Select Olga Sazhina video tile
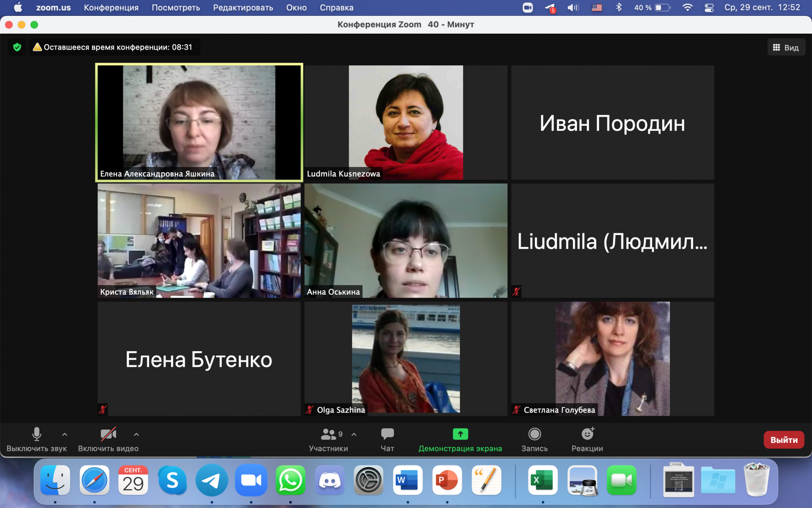The image size is (812, 508). 406,358
